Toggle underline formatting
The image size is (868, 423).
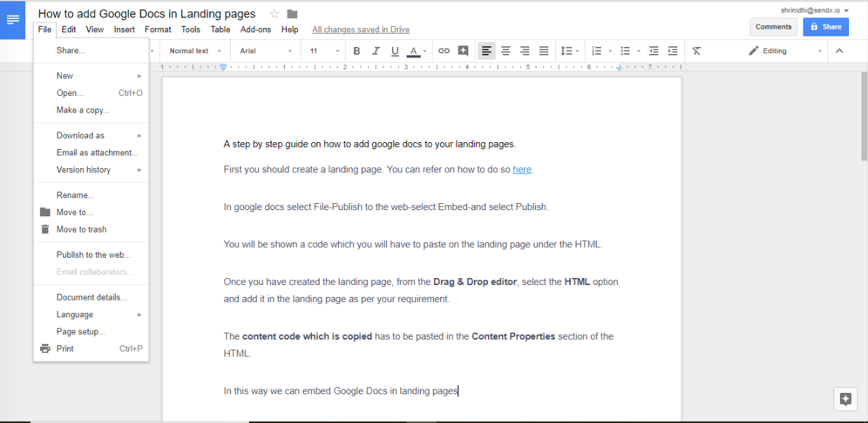click(x=395, y=51)
